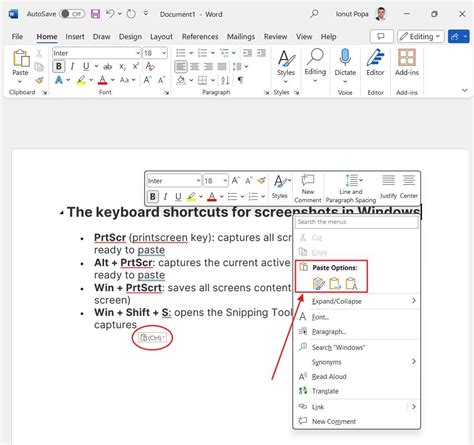This screenshot has height=445, width=474.
Task: Click the File menu
Action: 17,37
